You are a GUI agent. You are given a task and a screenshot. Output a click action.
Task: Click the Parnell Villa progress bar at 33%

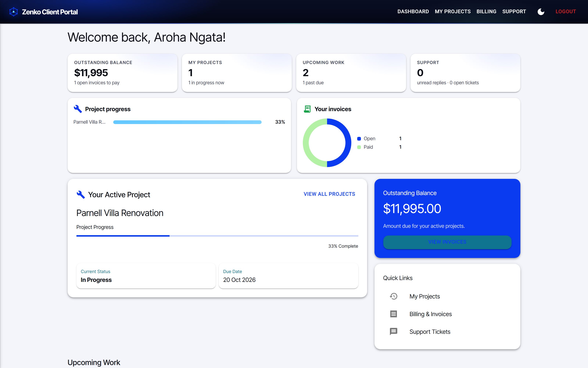[x=187, y=122]
